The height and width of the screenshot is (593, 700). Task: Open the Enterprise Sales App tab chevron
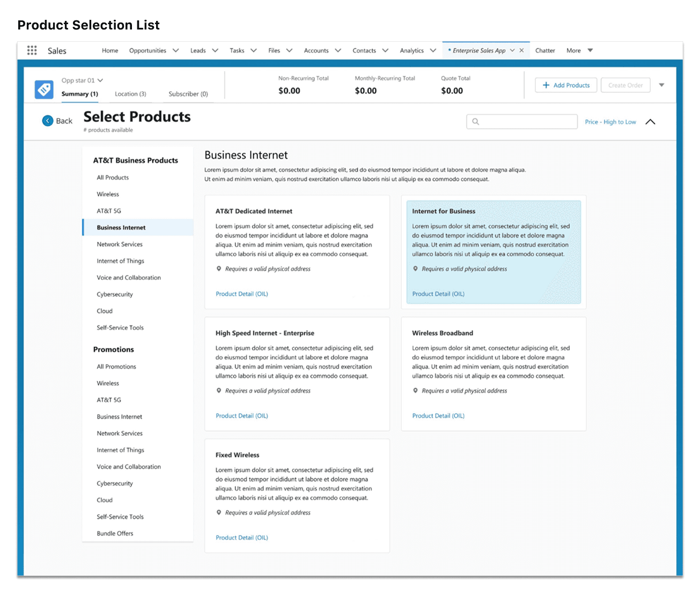(x=512, y=50)
